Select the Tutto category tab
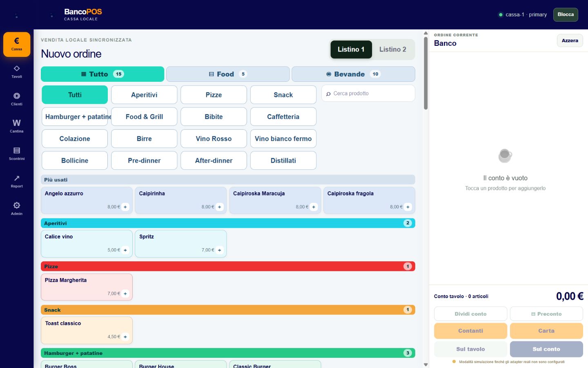Screen dimensions: 588x368 (x=102, y=74)
